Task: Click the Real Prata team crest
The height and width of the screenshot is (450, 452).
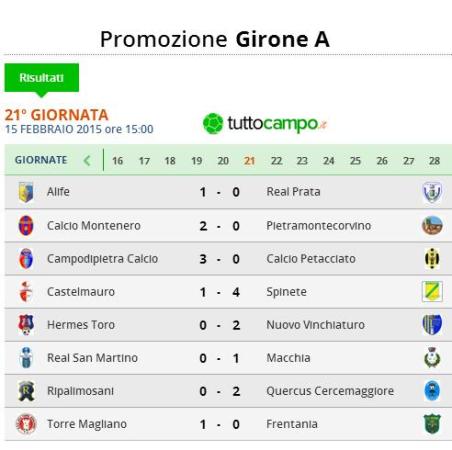Action: (x=432, y=192)
